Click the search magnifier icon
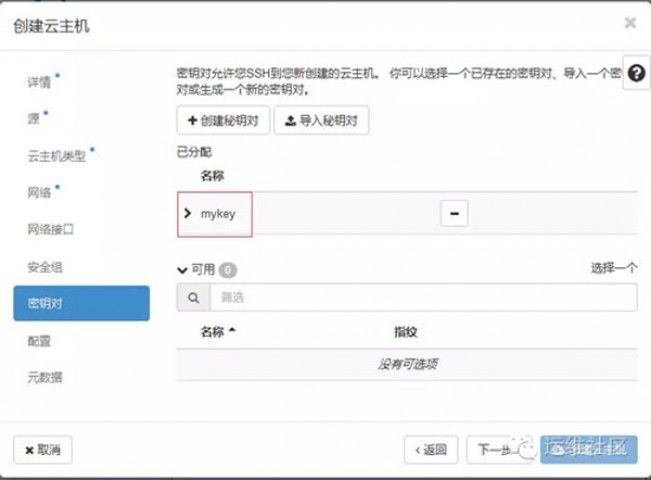651x480 pixels. click(193, 297)
